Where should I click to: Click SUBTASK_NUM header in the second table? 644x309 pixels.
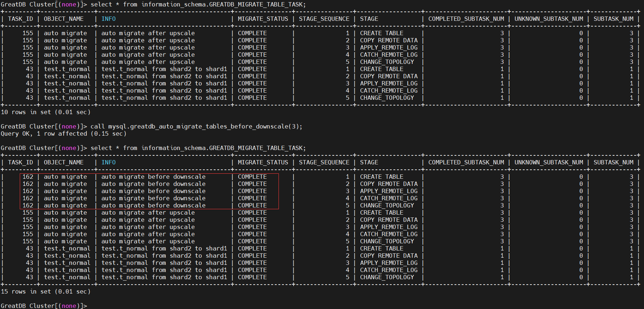coord(613,162)
